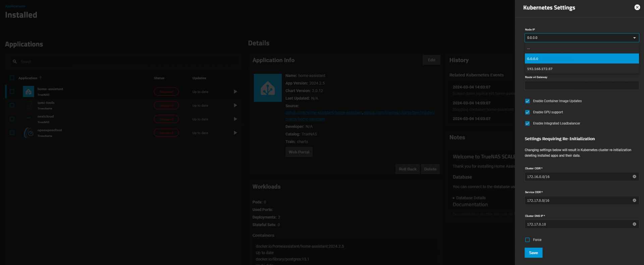This screenshot has width=644, height=265.
Task: Click the ipmi-tools app icon
Action: pyautogui.click(x=29, y=105)
